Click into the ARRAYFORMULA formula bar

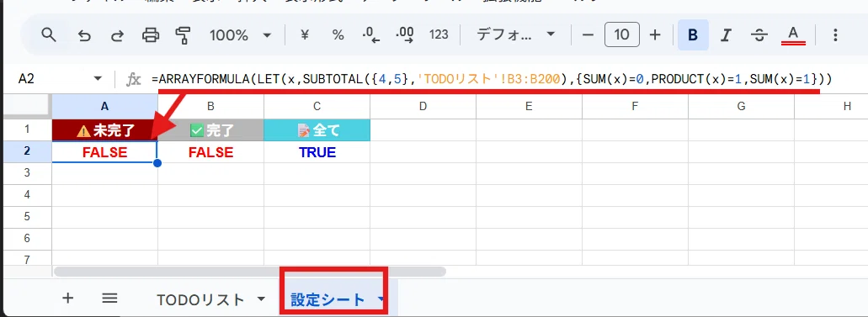492,79
